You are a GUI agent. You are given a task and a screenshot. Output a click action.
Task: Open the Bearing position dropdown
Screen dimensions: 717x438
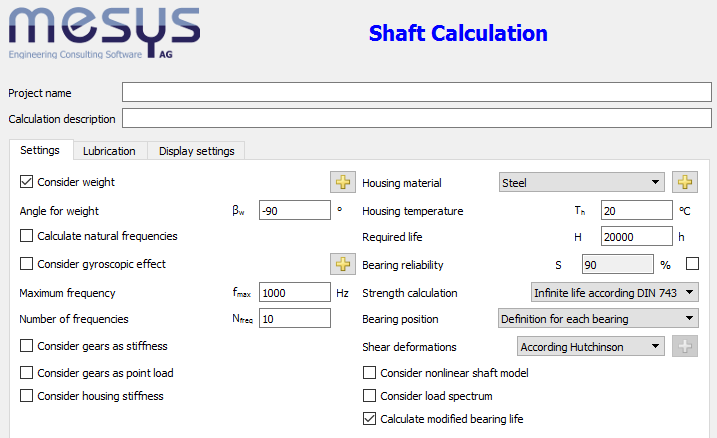[x=598, y=319]
